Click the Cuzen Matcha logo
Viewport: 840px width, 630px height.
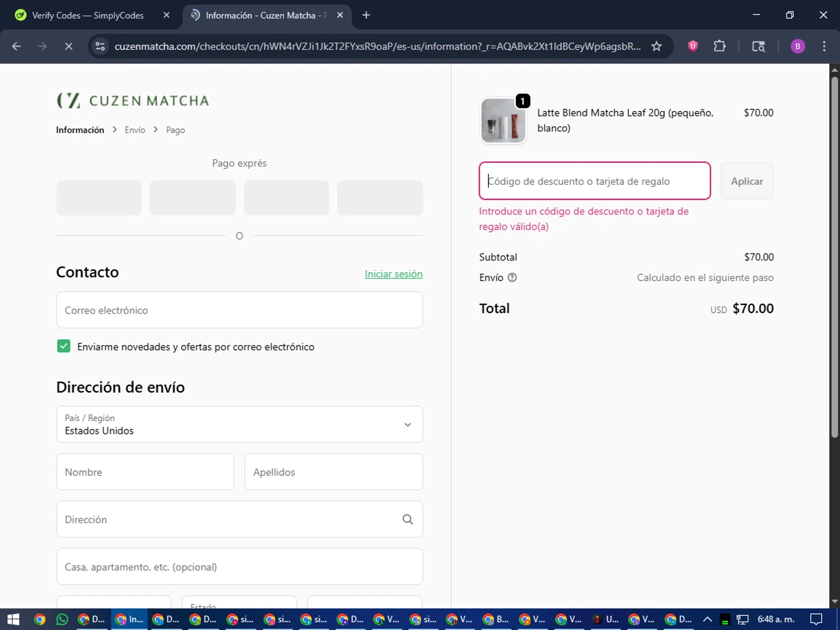click(133, 101)
